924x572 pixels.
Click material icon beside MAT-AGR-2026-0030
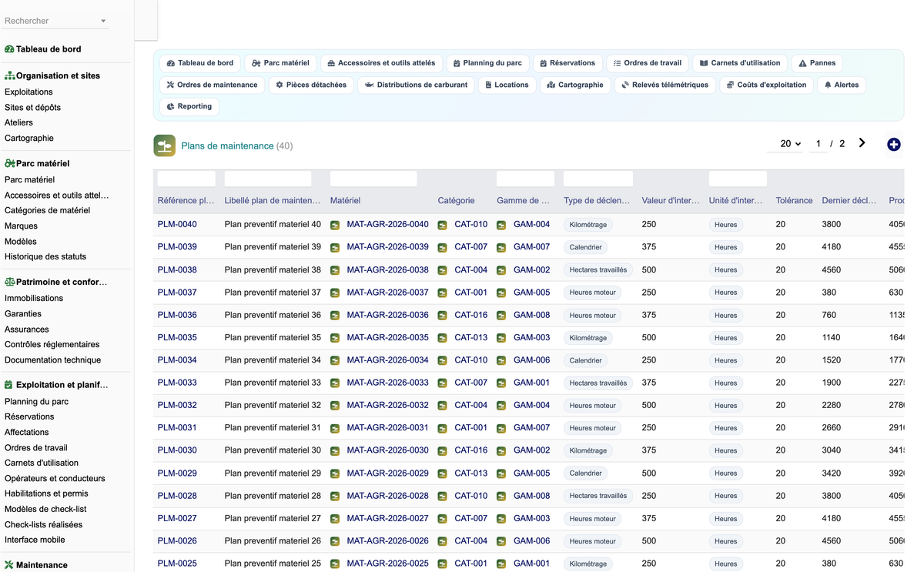click(335, 450)
